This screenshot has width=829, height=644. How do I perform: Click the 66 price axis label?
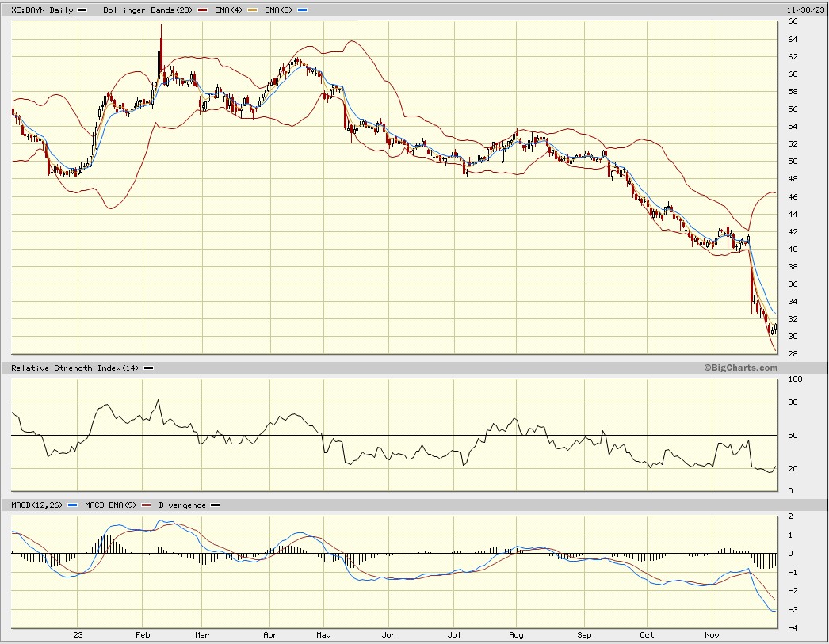[x=793, y=21]
